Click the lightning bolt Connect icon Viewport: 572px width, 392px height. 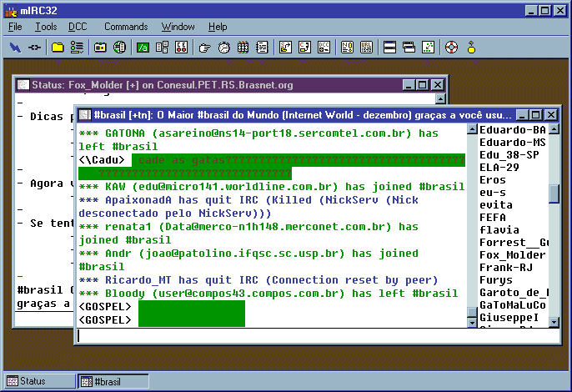(x=15, y=48)
